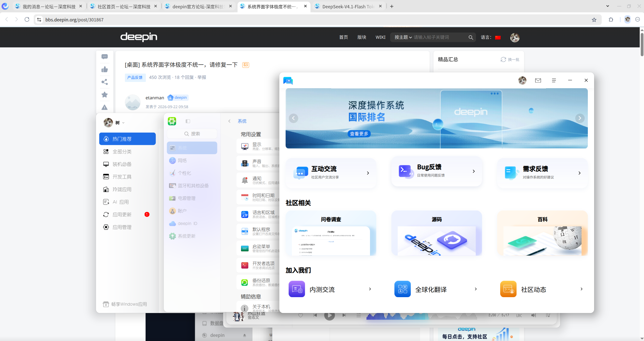Open the playlist queue icon in music player

click(548, 315)
